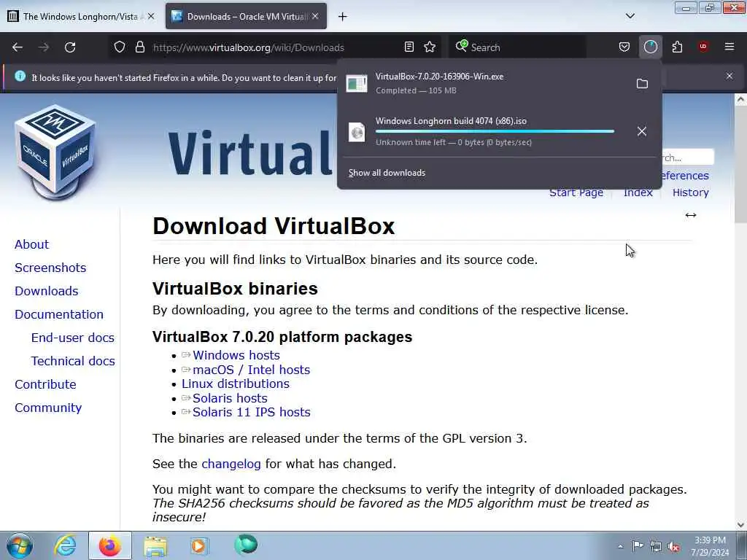Open the History wiki link
Screen dimensions: 747x560
click(690, 192)
